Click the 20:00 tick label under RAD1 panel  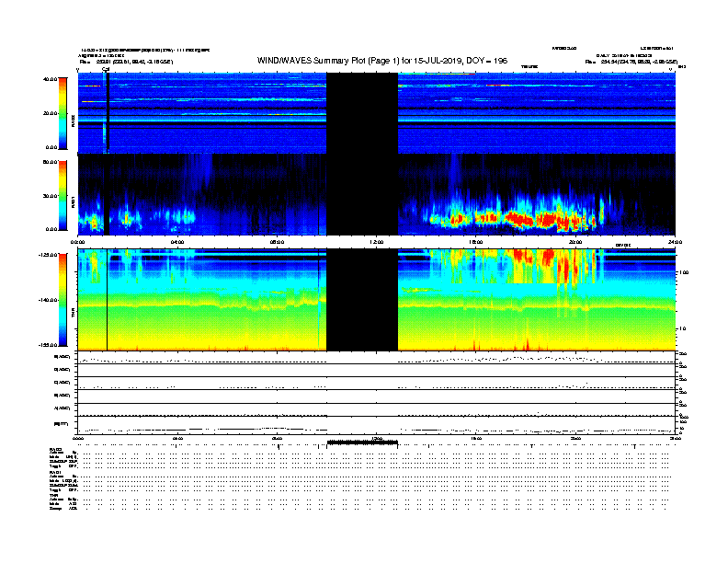[575, 242]
